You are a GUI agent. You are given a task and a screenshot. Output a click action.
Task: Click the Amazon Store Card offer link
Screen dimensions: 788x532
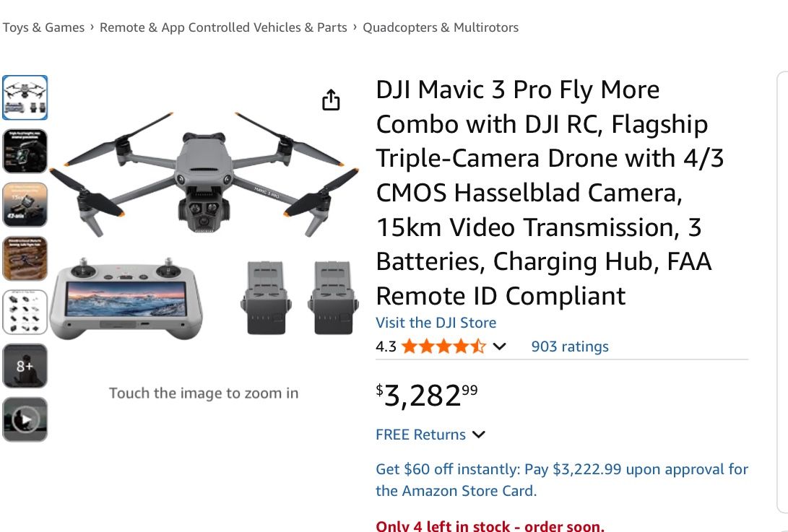(562, 479)
